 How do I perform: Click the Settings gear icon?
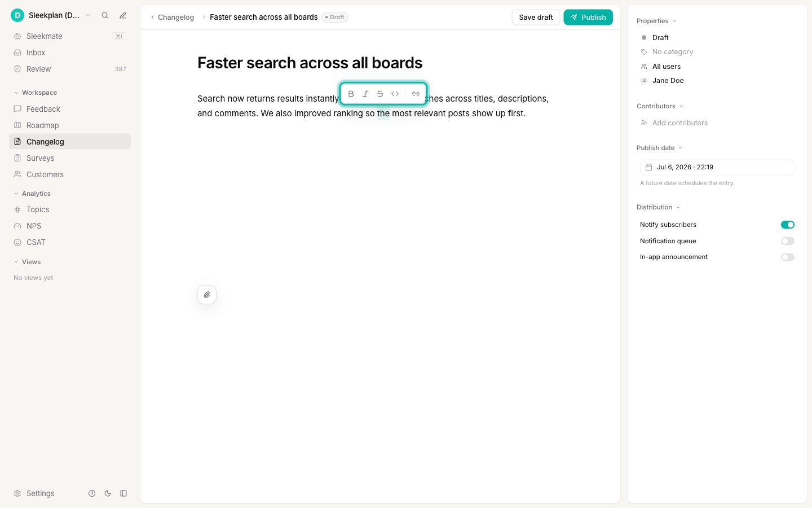[x=17, y=493]
